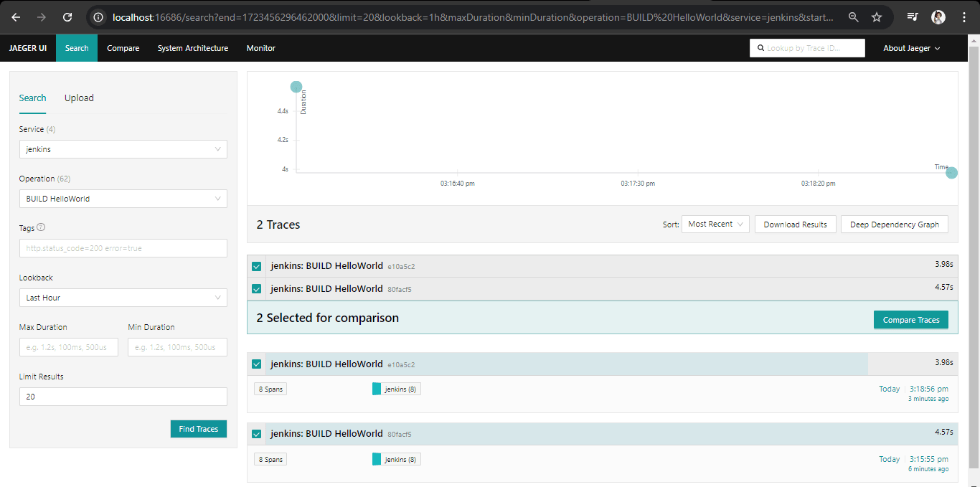
Task: Click the Compare Traces button
Action: click(x=911, y=320)
